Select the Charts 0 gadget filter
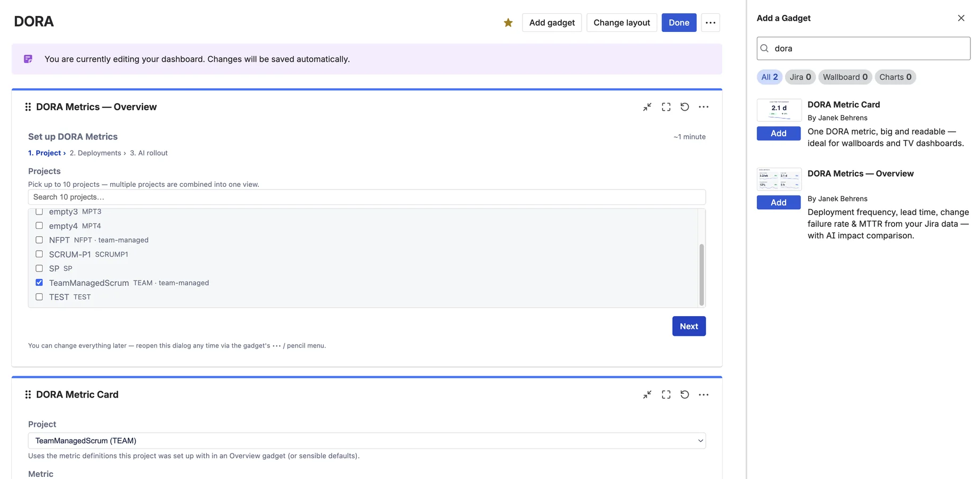Screen dimensions: 980x479 (x=895, y=77)
